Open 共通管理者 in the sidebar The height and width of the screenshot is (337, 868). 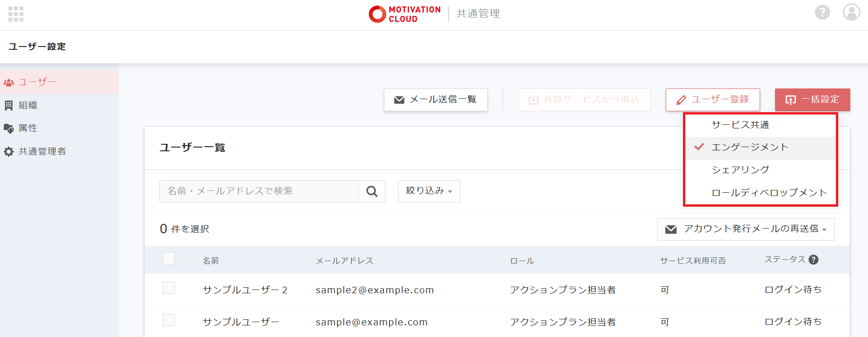point(60,152)
